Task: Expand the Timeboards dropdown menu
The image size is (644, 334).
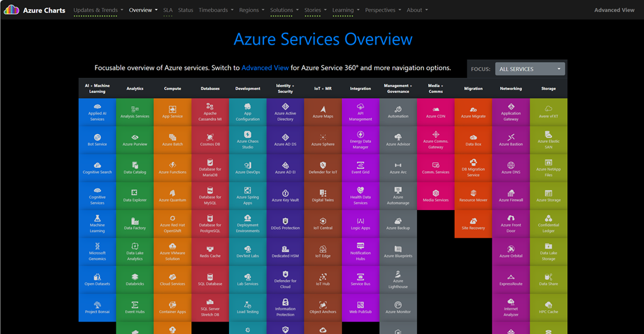Action: click(216, 10)
